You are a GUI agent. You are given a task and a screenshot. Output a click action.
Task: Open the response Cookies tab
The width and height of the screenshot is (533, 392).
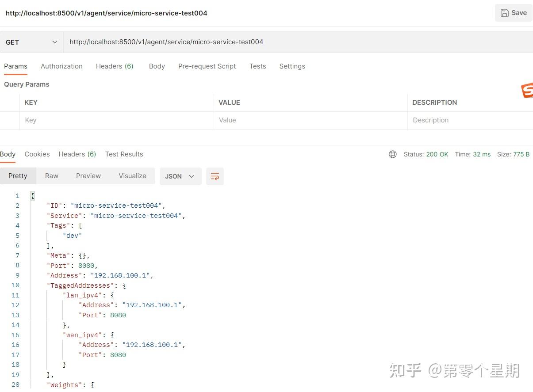coord(37,154)
